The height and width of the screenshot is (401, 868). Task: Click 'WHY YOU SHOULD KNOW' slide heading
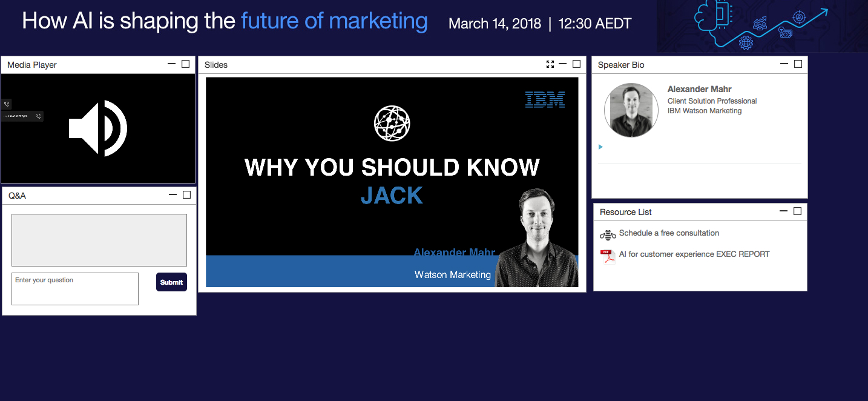392,167
